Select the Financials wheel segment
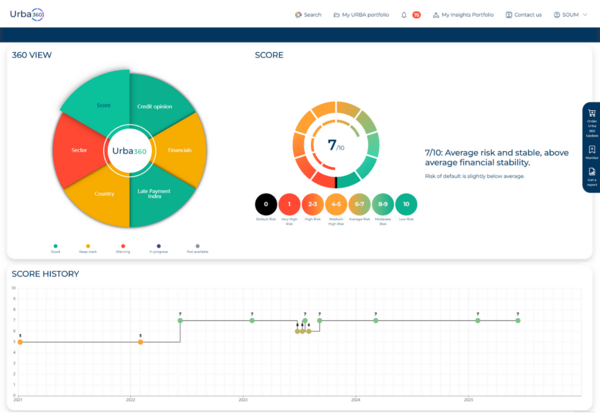 [x=179, y=150]
